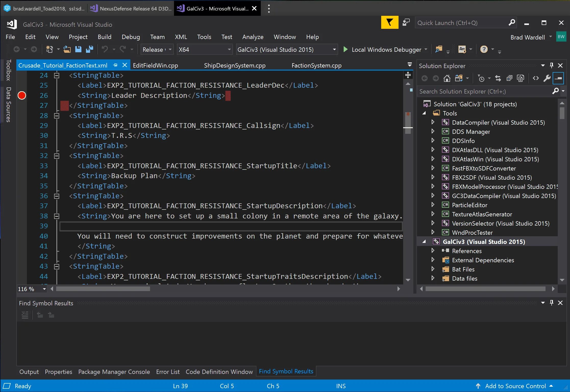Click the Save All toolbar icon
The width and height of the screenshot is (570, 392).
(x=89, y=49)
